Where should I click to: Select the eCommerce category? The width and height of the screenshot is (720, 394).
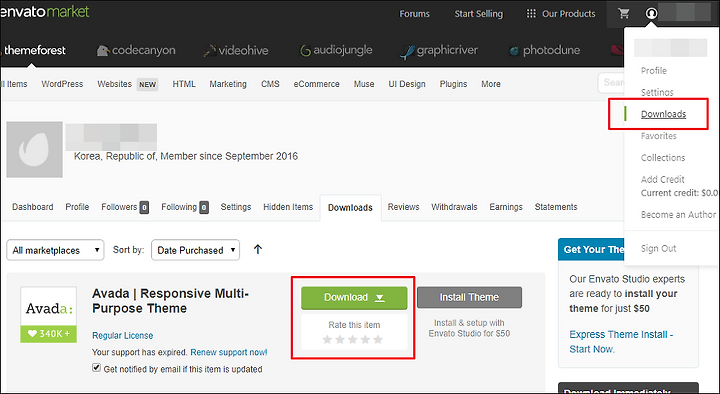[316, 84]
